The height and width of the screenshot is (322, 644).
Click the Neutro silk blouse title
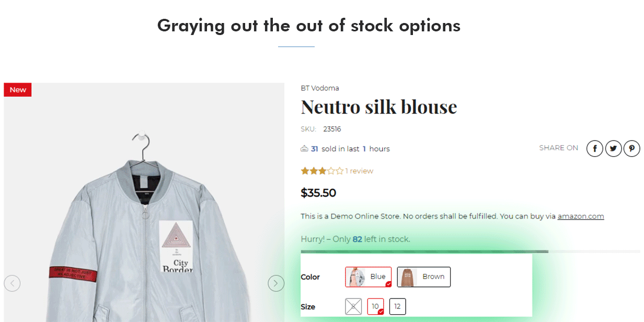[379, 107]
